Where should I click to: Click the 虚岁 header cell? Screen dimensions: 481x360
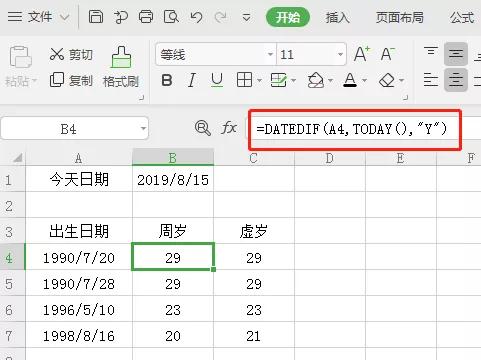254,231
